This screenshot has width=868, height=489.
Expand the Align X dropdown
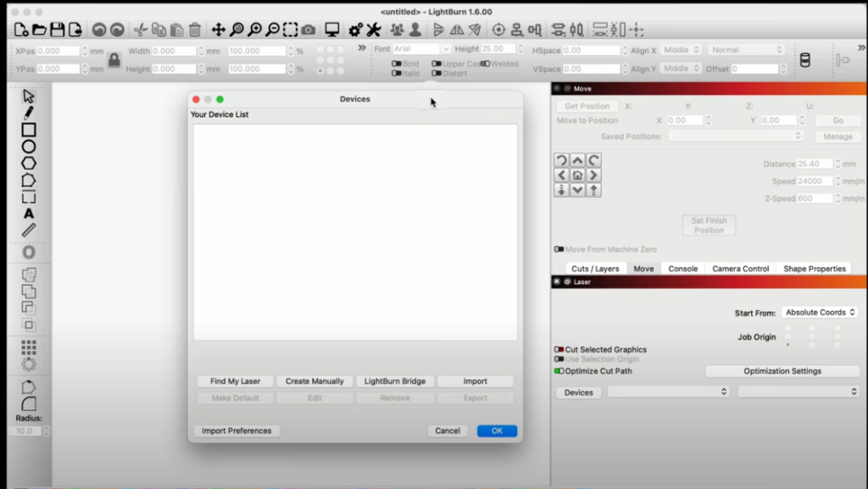pos(682,50)
